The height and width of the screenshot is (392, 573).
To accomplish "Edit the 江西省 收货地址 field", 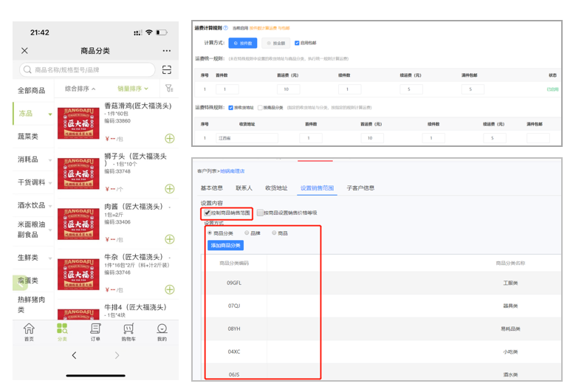I will click(x=247, y=138).
